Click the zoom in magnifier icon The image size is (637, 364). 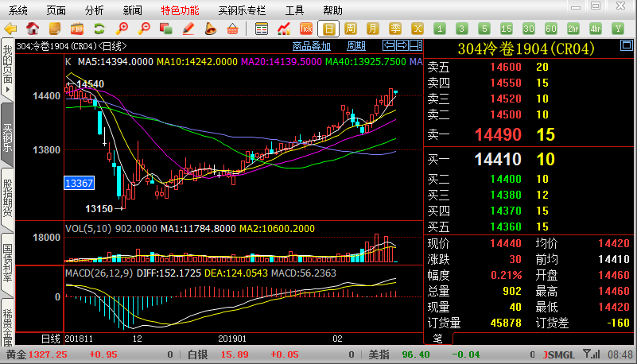click(122, 29)
